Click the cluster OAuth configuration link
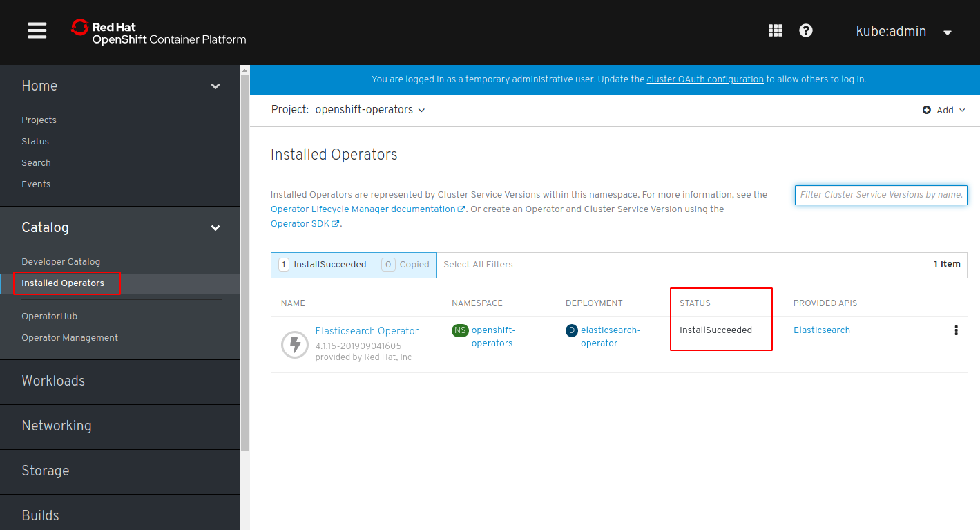980x530 pixels. (705, 79)
